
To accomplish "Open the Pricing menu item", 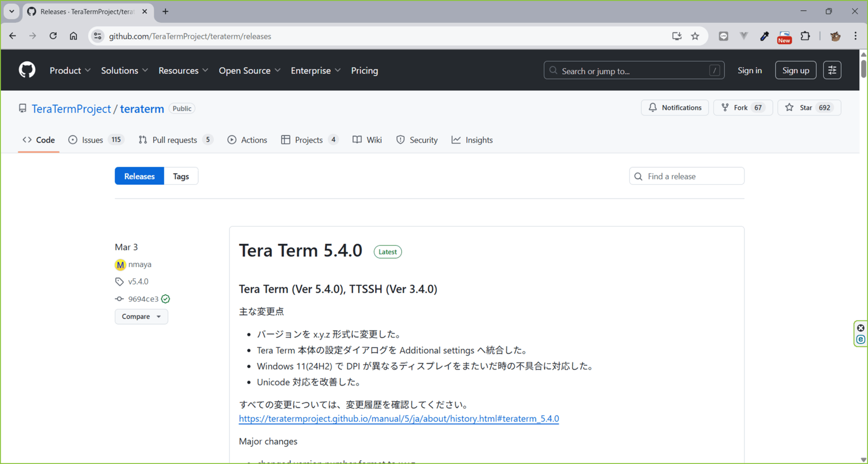I will tap(364, 70).
